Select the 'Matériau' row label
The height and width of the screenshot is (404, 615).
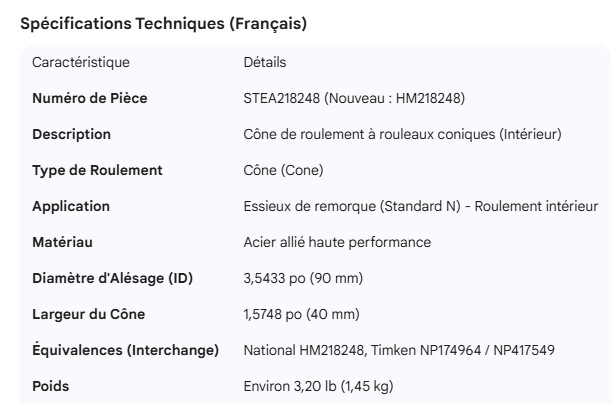[62, 242]
